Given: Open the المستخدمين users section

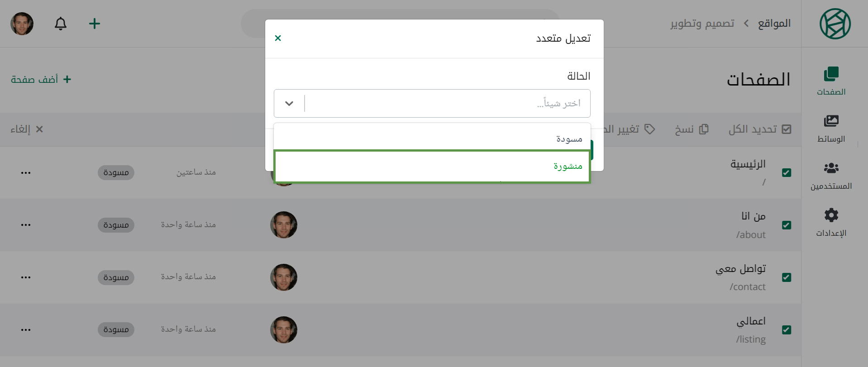Looking at the screenshot, I should (x=831, y=176).
